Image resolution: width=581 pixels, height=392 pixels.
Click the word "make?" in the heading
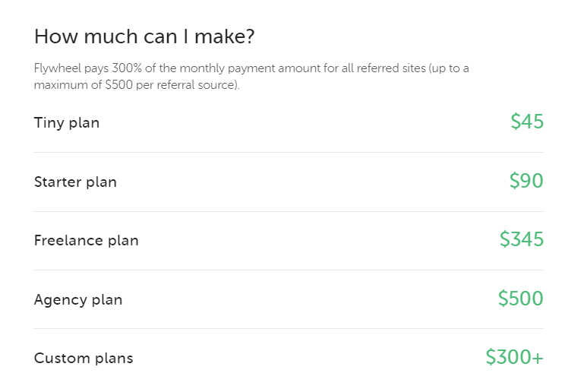point(225,36)
